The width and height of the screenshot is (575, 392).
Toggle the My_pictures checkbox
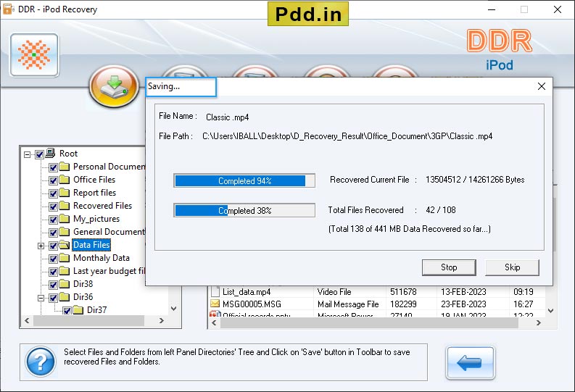tap(53, 220)
